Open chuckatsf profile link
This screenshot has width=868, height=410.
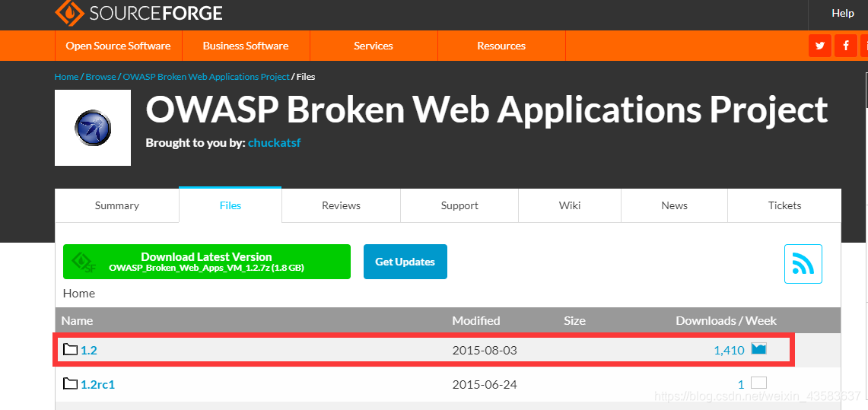click(x=275, y=143)
